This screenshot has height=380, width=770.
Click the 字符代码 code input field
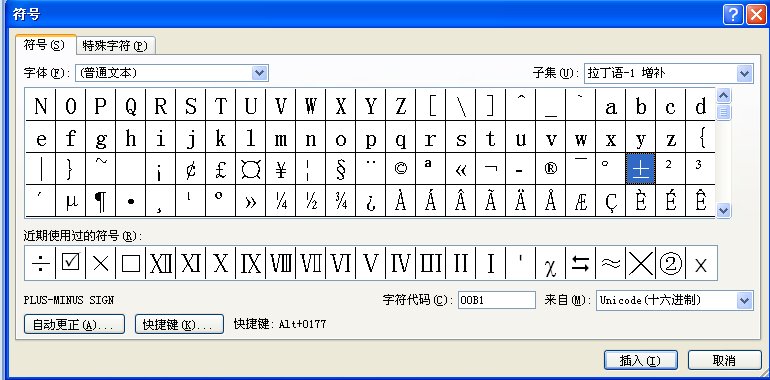pyautogui.click(x=496, y=300)
